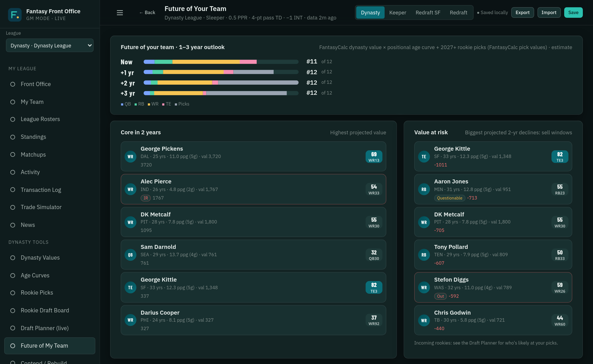The width and height of the screenshot is (593, 364).
Task: Select the Future of My Team item
Action: tap(50, 346)
